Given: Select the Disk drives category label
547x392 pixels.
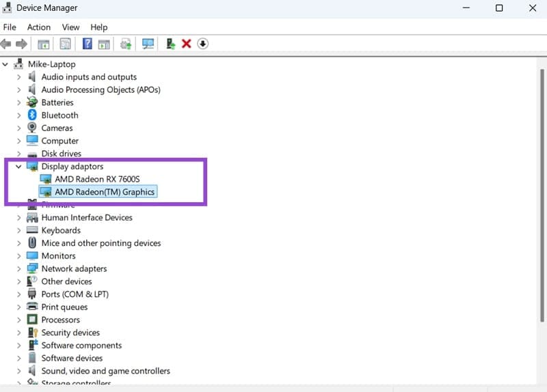Looking at the screenshot, I should (x=62, y=153).
